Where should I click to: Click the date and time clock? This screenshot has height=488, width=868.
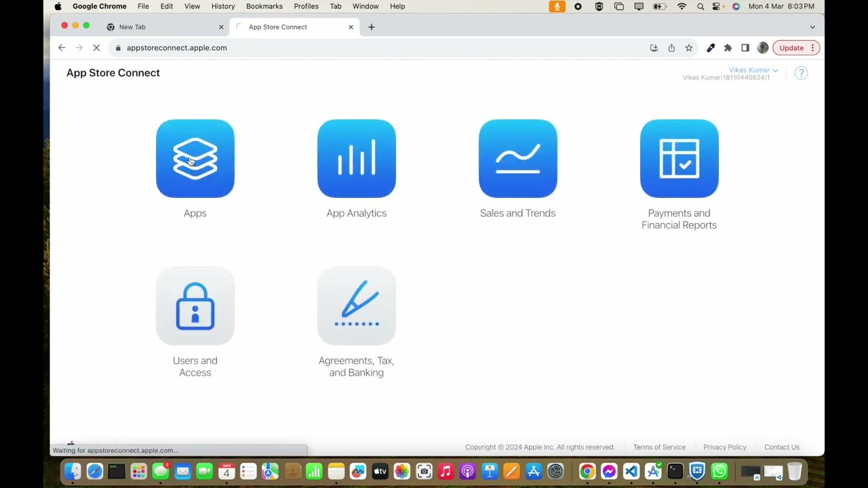(x=781, y=6)
